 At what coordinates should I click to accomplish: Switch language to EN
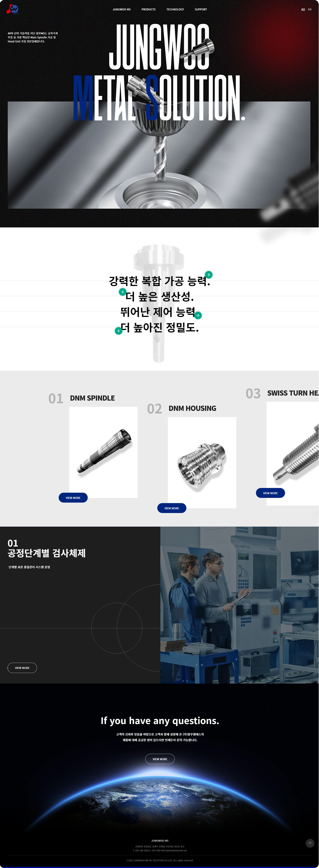(310, 9)
